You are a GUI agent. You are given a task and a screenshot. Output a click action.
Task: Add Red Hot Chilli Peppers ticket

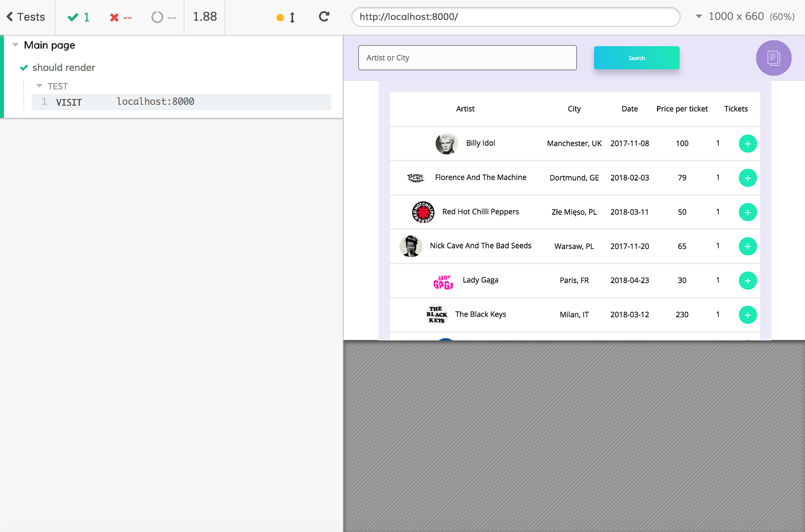tap(748, 212)
